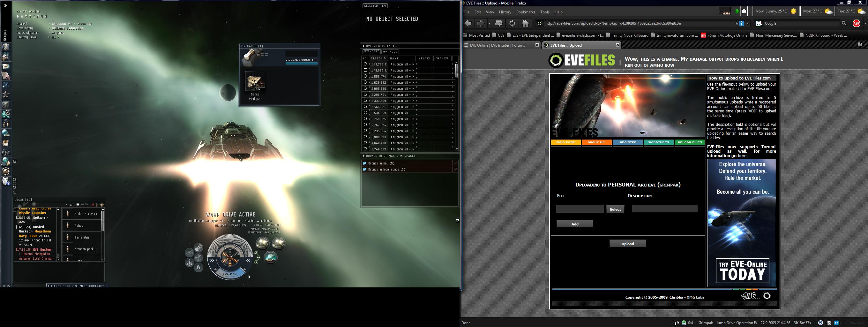868x327 pixels.
Task: Open the Most Visited bookmarks folder
Action: [x=477, y=35]
